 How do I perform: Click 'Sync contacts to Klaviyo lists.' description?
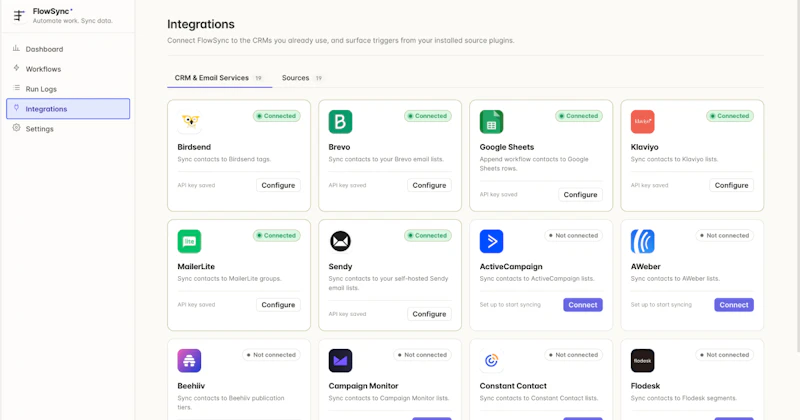click(x=674, y=159)
